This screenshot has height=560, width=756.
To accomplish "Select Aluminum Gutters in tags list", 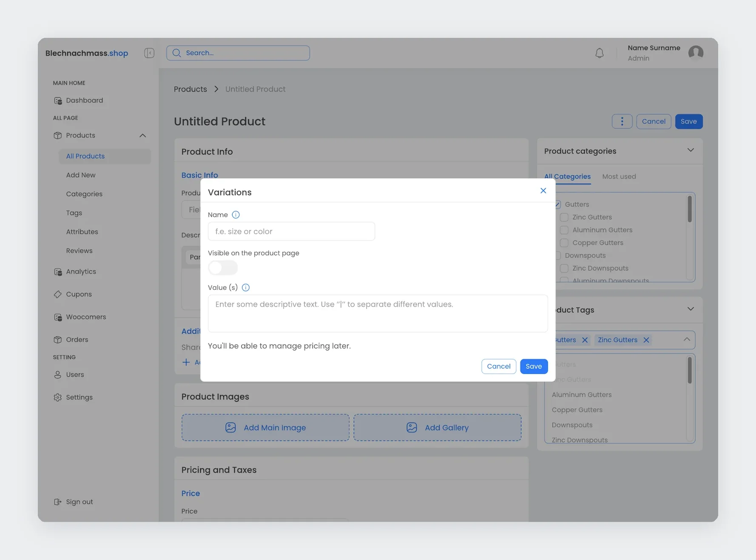I will (581, 394).
